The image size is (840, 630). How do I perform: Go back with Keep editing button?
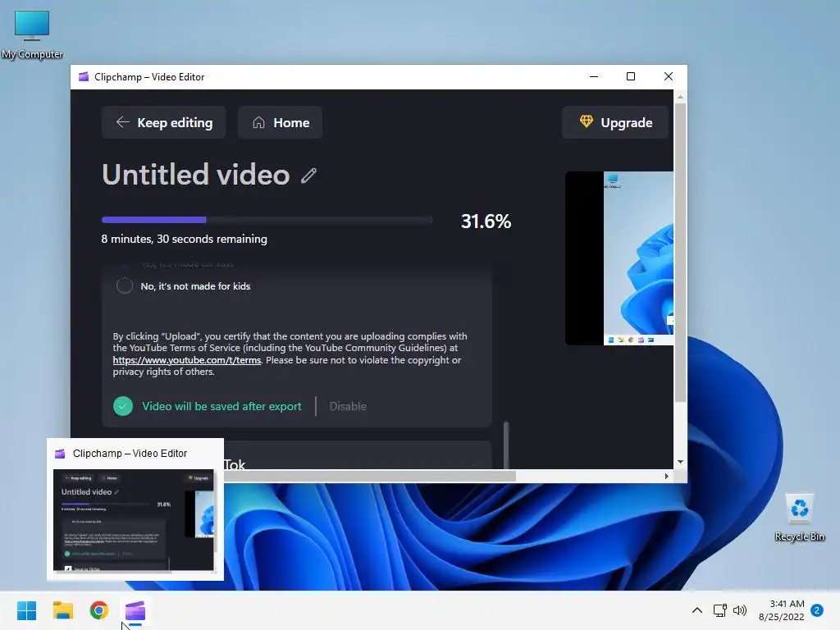click(x=163, y=123)
